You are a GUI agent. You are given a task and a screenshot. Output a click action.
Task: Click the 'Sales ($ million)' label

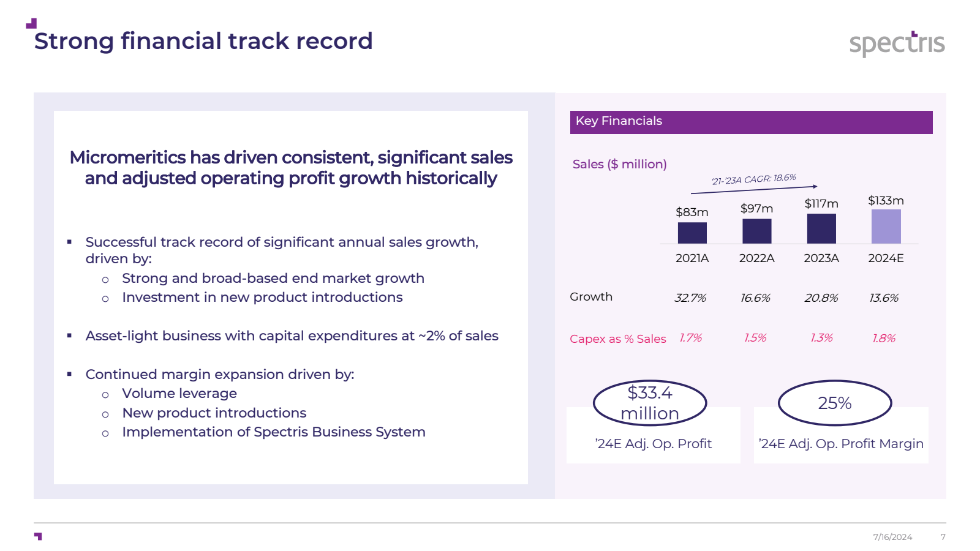(619, 164)
